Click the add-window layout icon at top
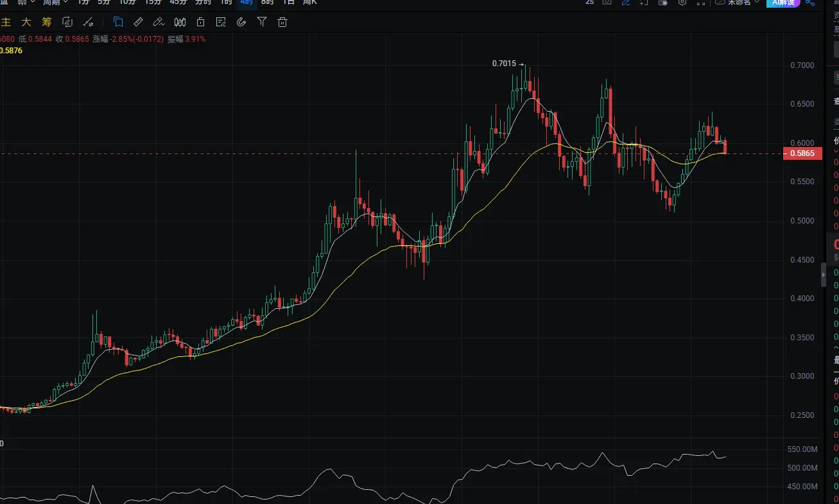This screenshot has height=504, width=839. [644, 2]
